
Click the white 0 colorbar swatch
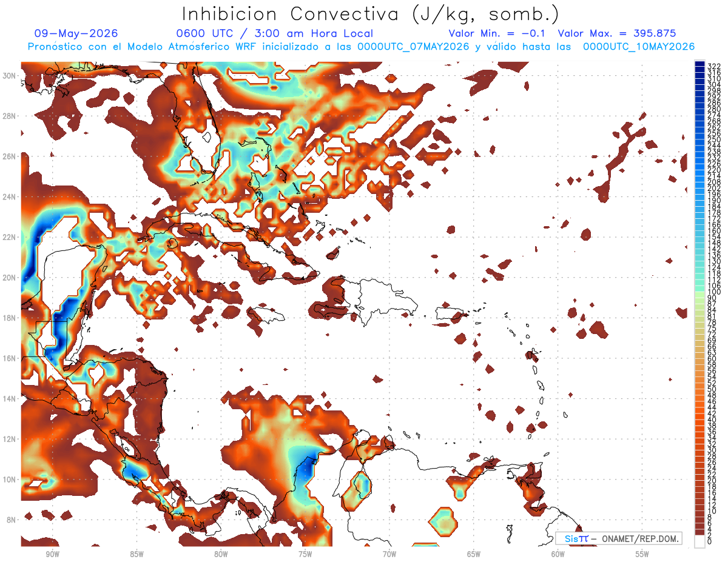[x=700, y=542]
